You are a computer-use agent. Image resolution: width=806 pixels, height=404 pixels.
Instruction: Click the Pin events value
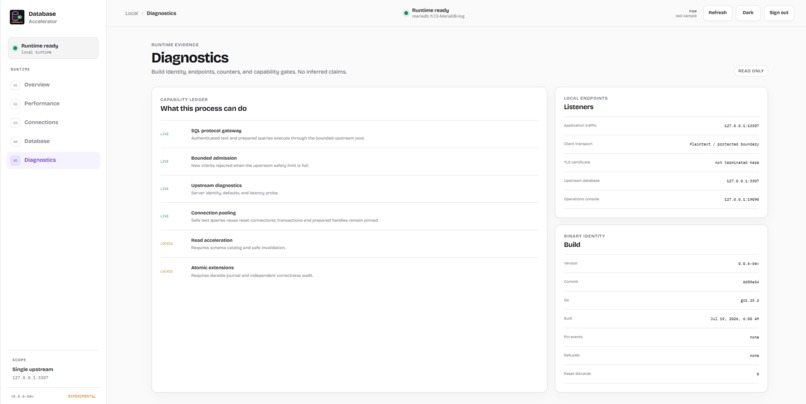coord(755,338)
